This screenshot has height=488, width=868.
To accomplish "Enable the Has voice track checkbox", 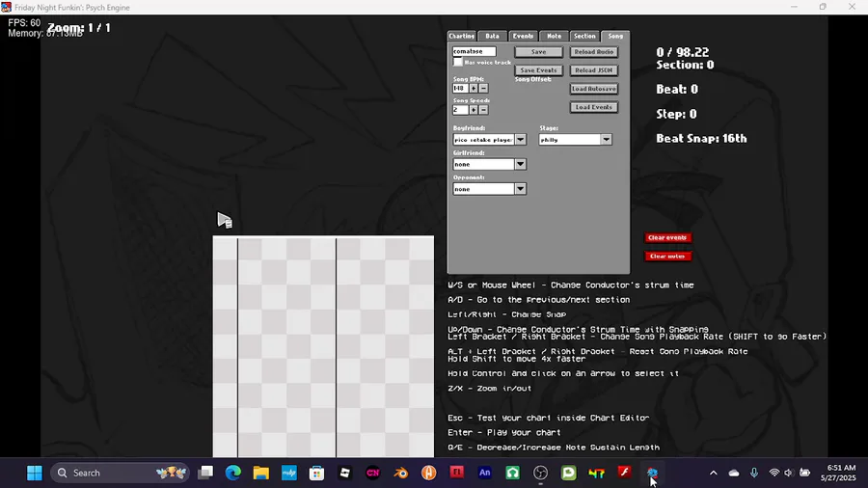I will [457, 63].
